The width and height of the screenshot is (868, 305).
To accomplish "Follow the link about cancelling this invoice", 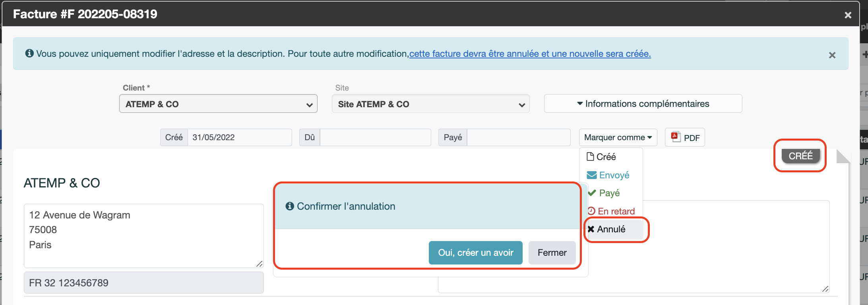I will [530, 54].
